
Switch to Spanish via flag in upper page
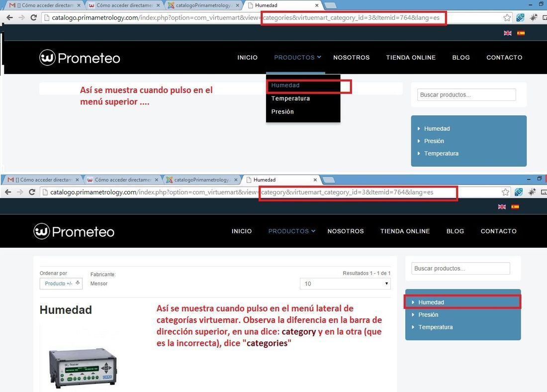click(521, 33)
